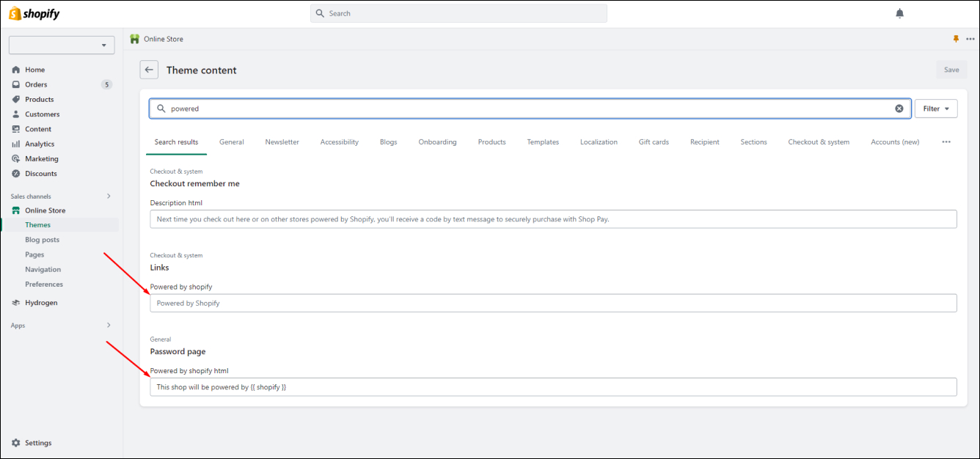
Task: Click the Hydrogen channel icon
Action: [x=16, y=302]
